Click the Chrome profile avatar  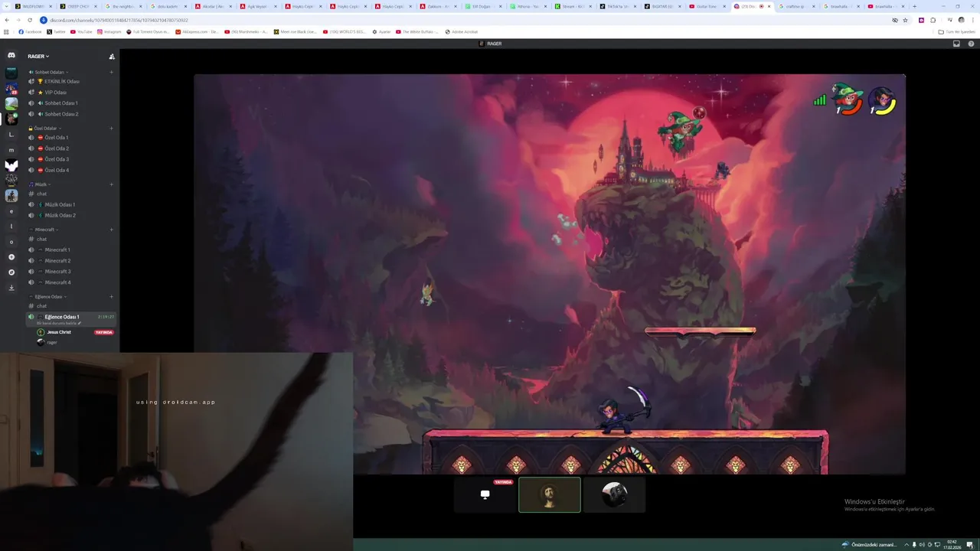(x=962, y=20)
